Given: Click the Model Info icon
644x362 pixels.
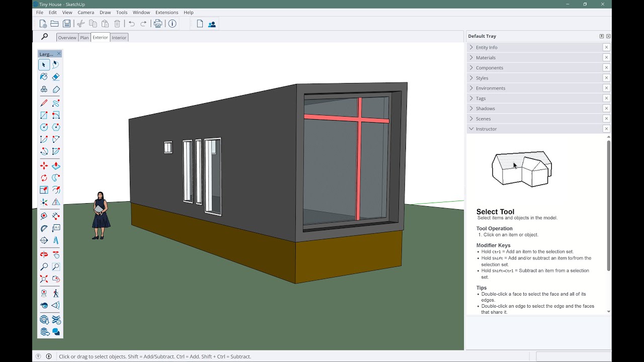Looking at the screenshot, I should click(172, 24).
